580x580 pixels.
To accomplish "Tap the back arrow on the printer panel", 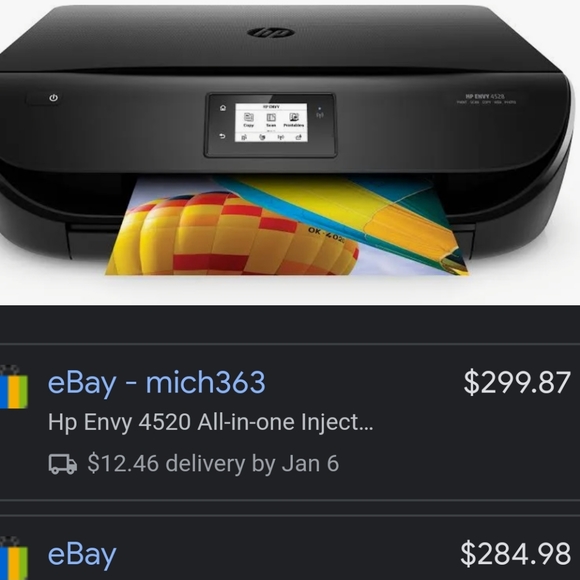I will coord(223,136).
